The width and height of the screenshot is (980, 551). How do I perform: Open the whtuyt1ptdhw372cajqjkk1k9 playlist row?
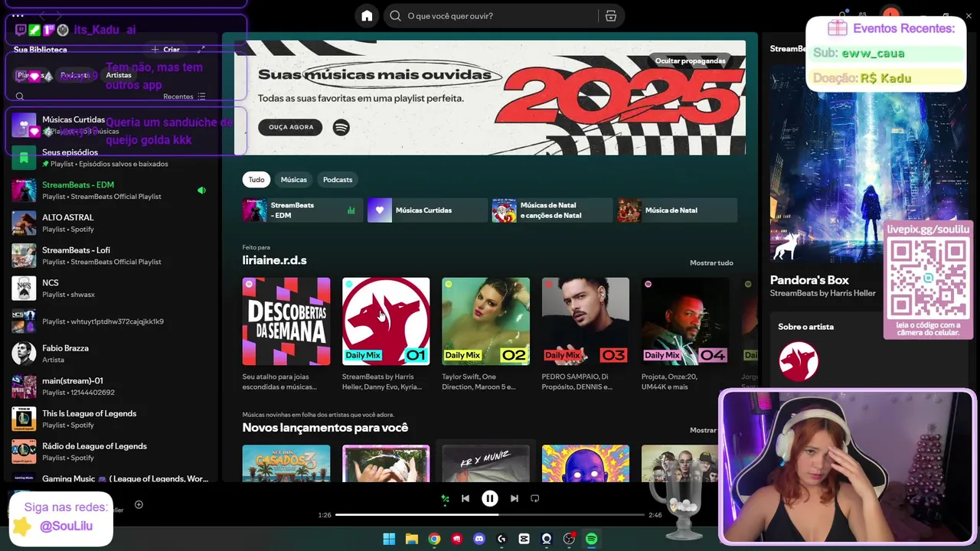pos(111,321)
